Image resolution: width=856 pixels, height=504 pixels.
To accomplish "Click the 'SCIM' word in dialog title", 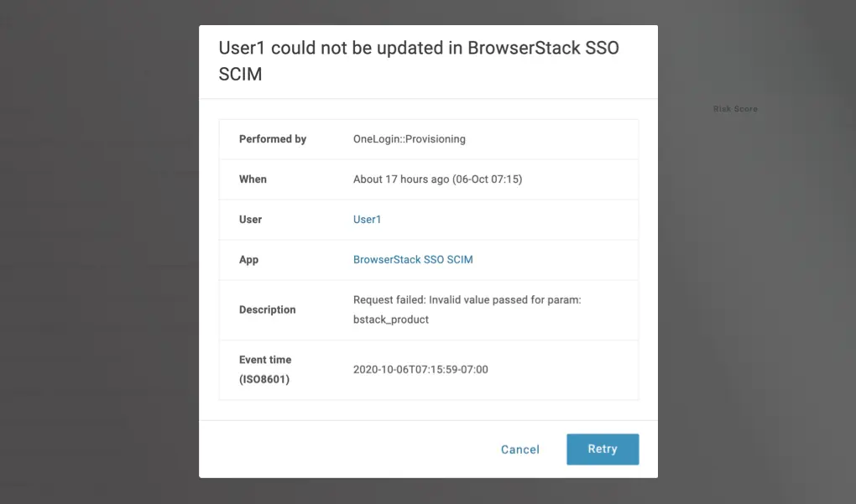I will [x=240, y=74].
